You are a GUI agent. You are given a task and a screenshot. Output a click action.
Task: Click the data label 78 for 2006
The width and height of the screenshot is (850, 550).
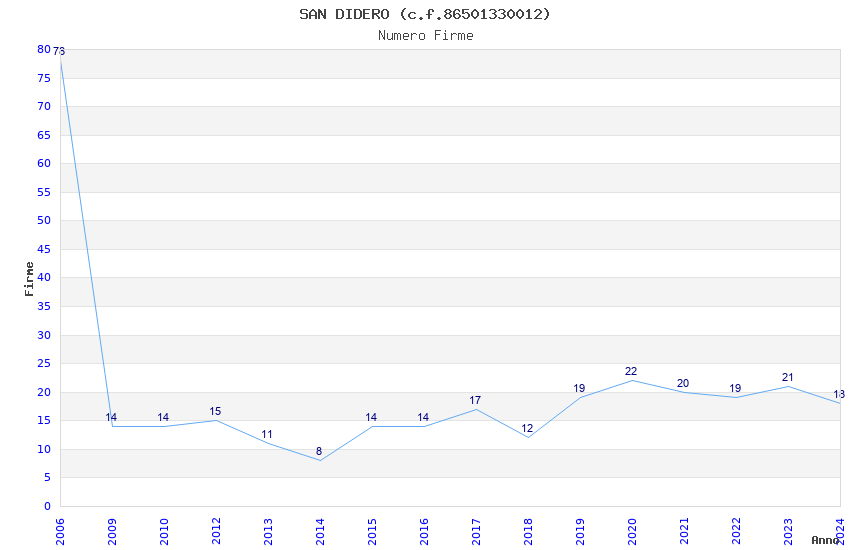[x=59, y=51]
